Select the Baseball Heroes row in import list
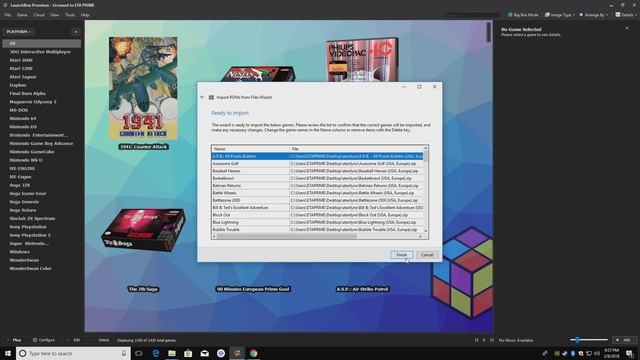Viewport: 640px width, 360px height. (318, 171)
